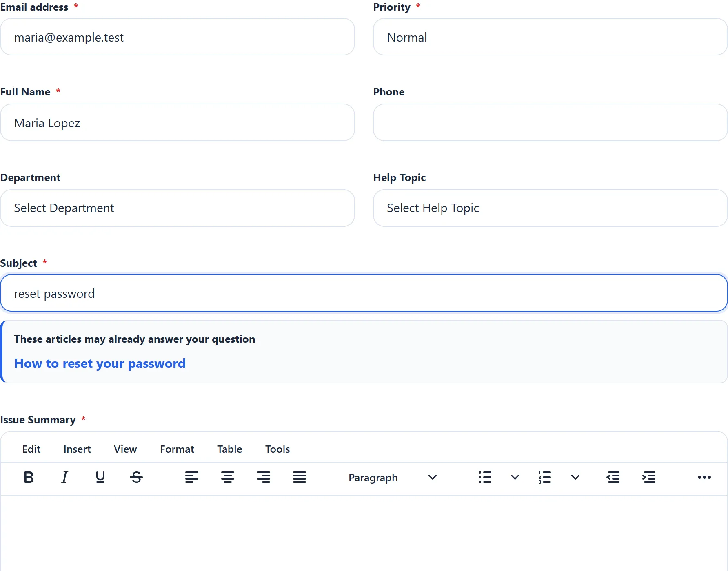The image size is (728, 571).
Task: Align text left
Action: (192, 477)
